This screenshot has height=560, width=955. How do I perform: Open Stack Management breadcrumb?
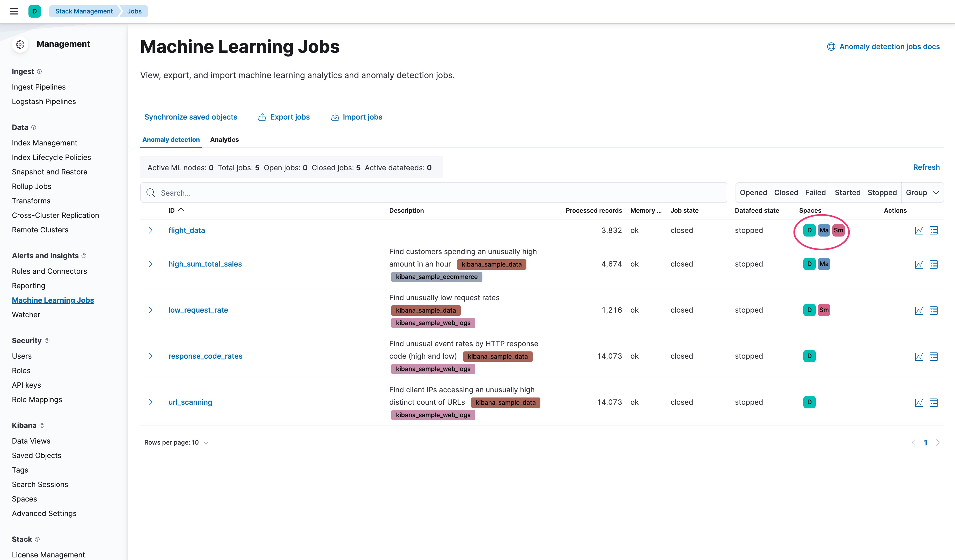coord(84,11)
